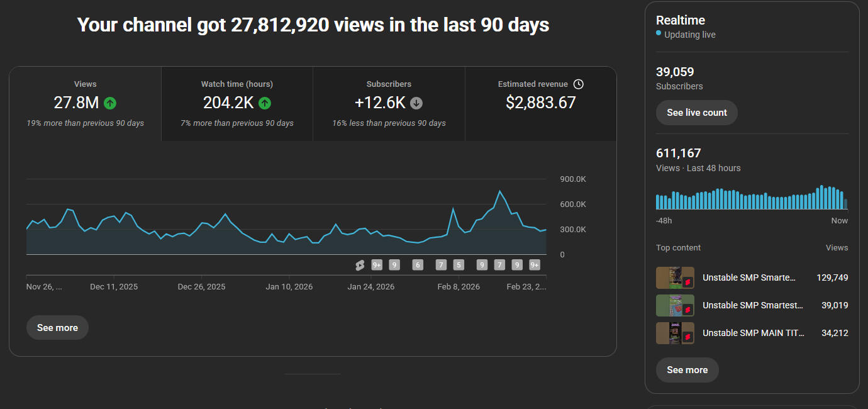Click the last bar of the 48-hour chart
Viewport: 868px width, 409px height.
845,204
